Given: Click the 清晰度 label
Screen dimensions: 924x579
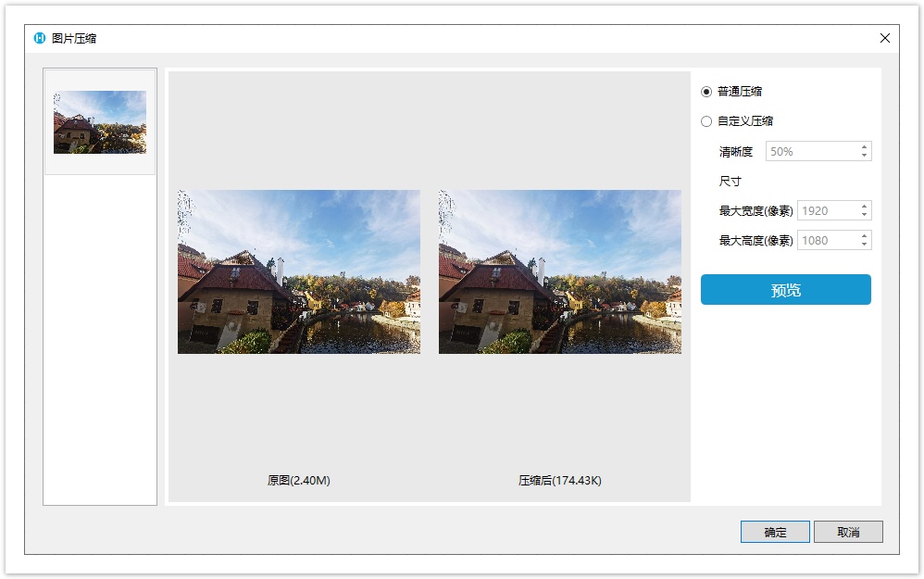Looking at the screenshot, I should [735, 152].
